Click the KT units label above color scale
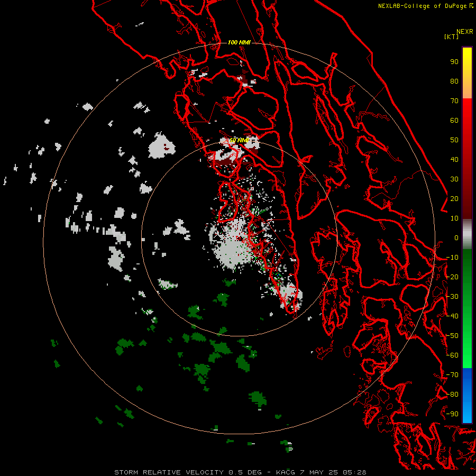 pyautogui.click(x=452, y=36)
